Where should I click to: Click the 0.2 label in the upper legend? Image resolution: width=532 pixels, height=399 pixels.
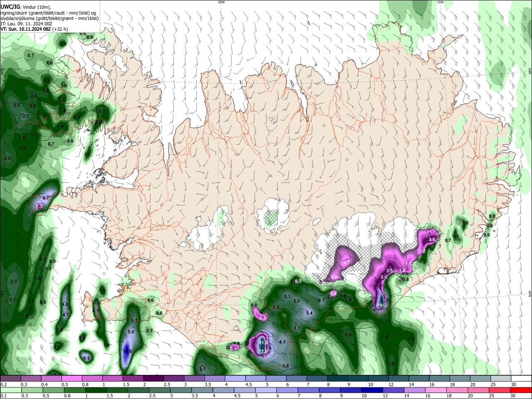pyautogui.click(x=3, y=384)
